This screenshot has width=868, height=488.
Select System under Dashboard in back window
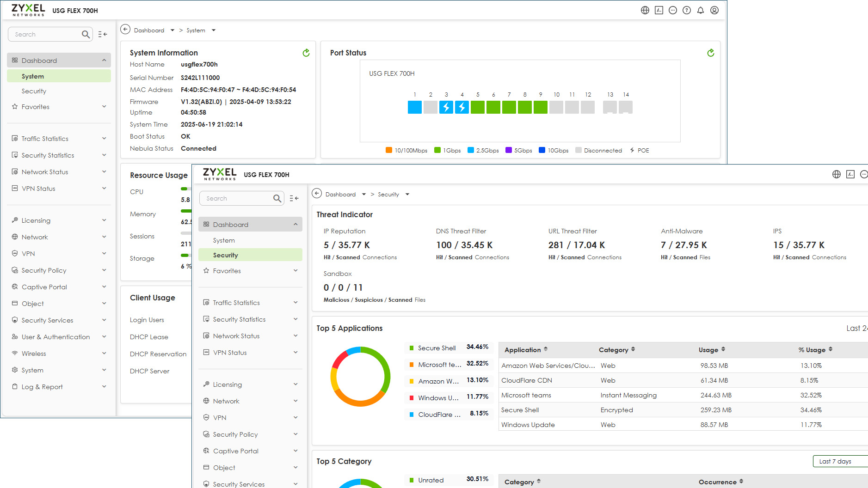coord(59,76)
